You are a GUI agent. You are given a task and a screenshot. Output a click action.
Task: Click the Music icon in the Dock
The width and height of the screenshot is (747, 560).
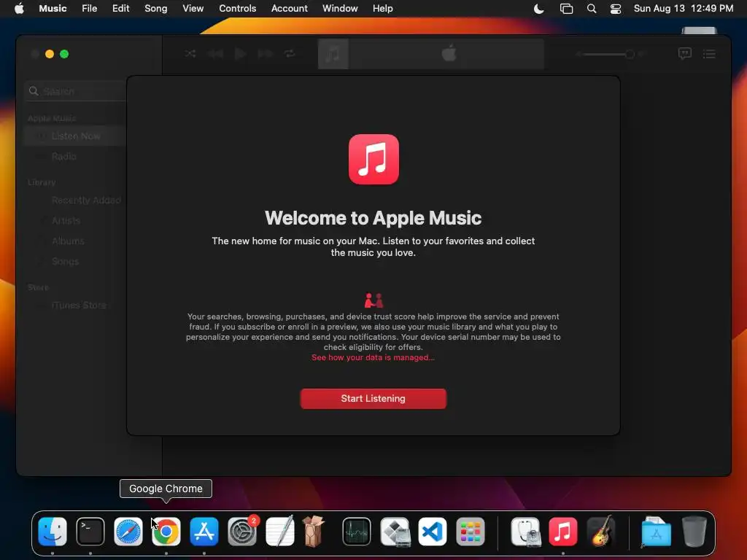[x=563, y=531]
